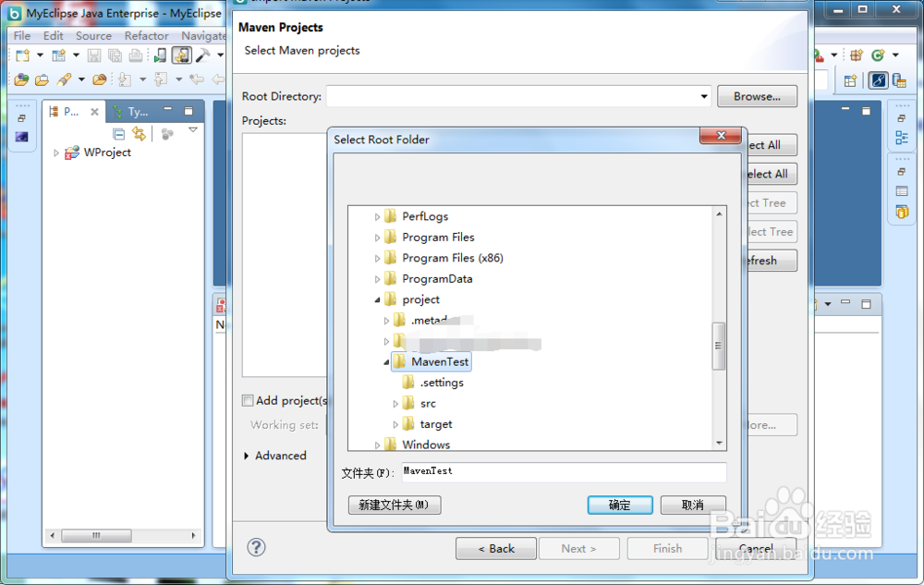Click the folder-with-globes icon in second toolbar row
Screen dimensions: 924x585
[x=22, y=79]
